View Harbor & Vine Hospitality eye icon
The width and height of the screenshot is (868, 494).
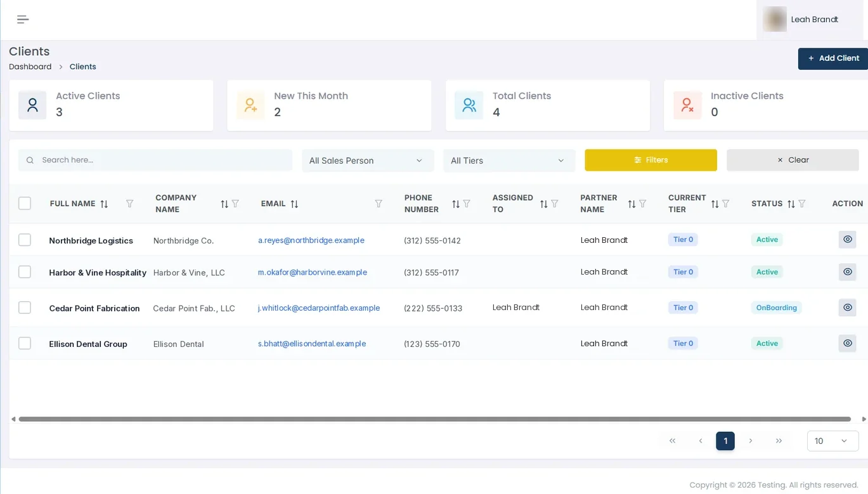[x=848, y=272]
